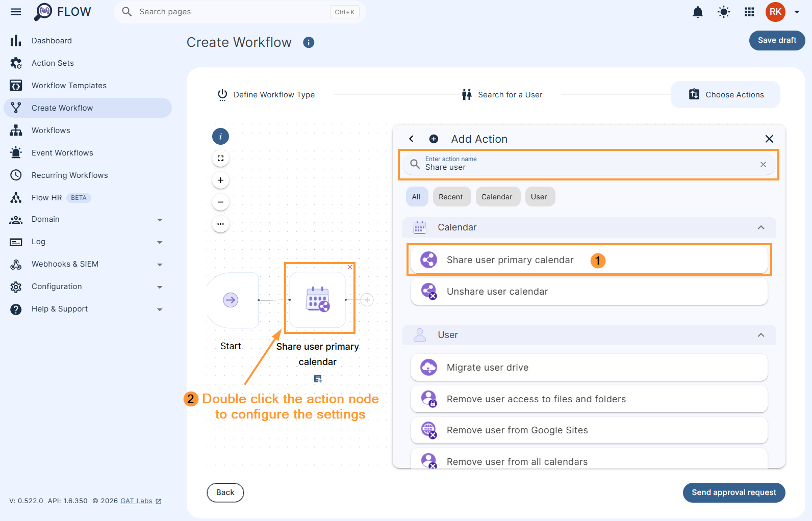Viewport: 812px width, 521px height.
Task: Click the Search pages field
Action: 240,12
